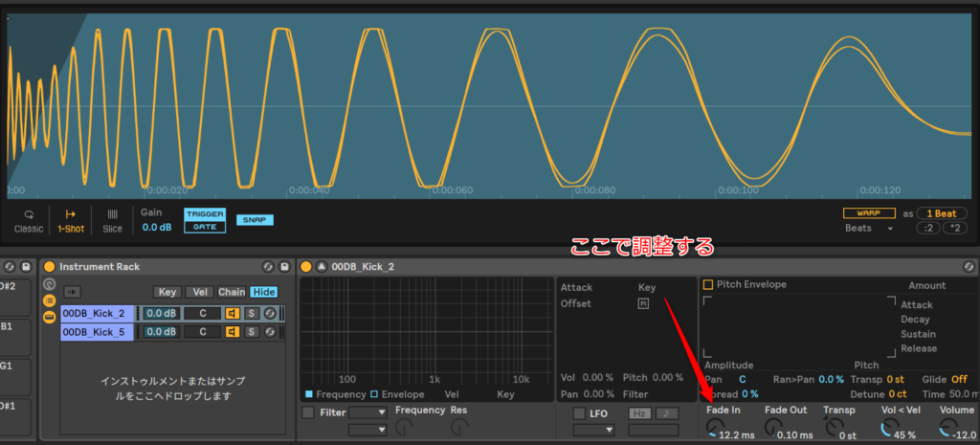Image resolution: width=980 pixels, height=445 pixels.
Task: Open the Beats warp mode dropdown
Action: click(869, 229)
